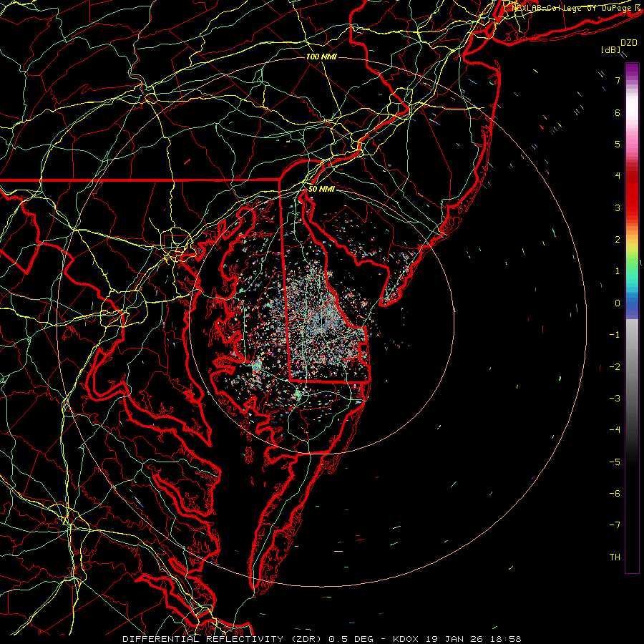This screenshot has width=644, height=644.
Task: Select the 2 dB scale label
Action: pos(618,240)
